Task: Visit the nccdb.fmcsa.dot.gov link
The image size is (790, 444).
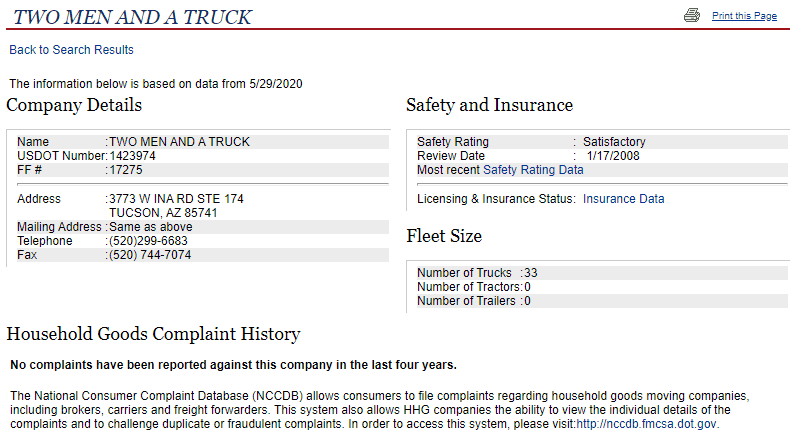Action: (x=646, y=424)
